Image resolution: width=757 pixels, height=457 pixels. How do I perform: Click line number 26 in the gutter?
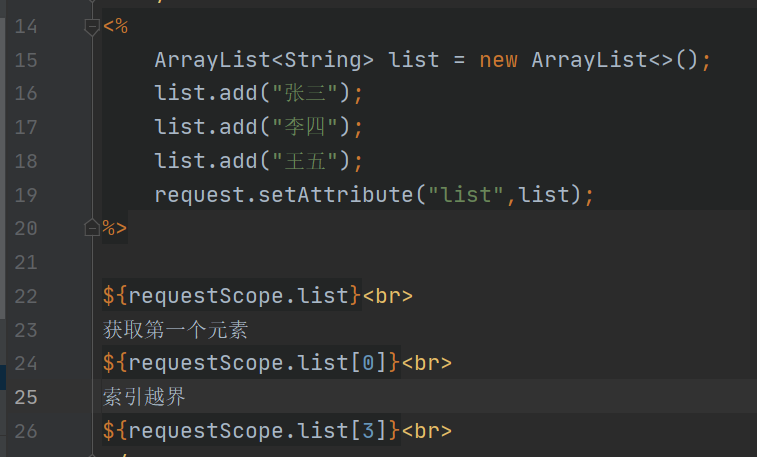pos(26,431)
